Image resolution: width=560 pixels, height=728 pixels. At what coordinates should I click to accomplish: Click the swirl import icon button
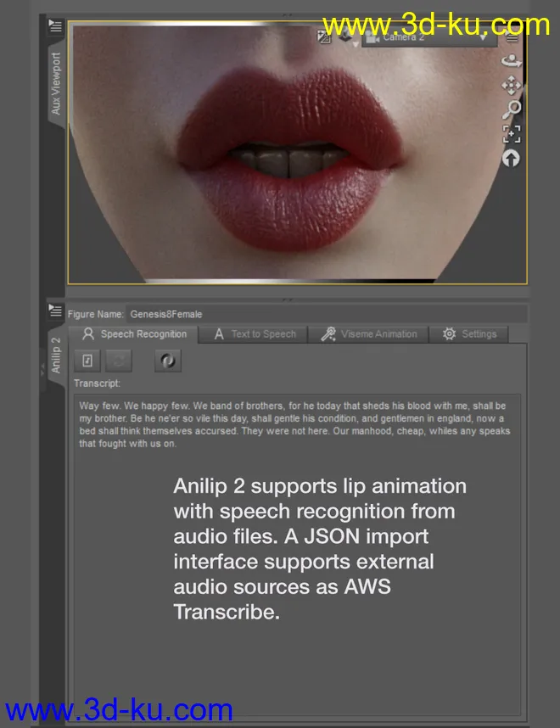pos(168,361)
